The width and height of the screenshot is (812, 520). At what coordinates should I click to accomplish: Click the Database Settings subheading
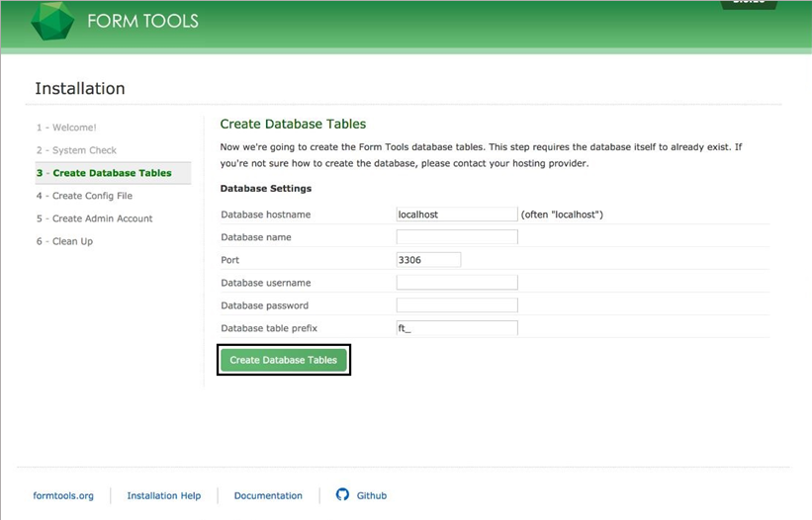[x=266, y=189]
